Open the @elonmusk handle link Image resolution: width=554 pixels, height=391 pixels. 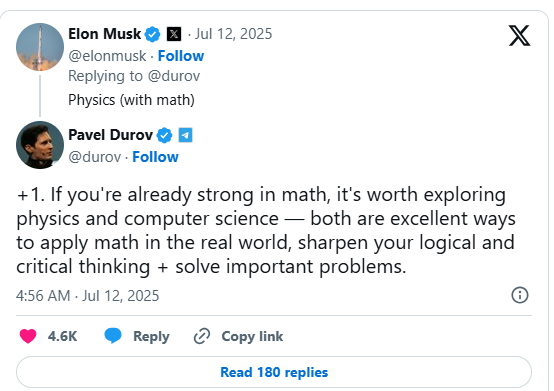point(107,56)
